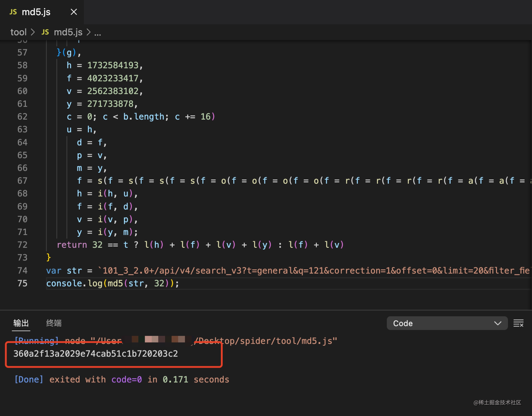Click the value 1732584193 on line 58
Viewport: 532px width, 416px height.
pos(113,65)
